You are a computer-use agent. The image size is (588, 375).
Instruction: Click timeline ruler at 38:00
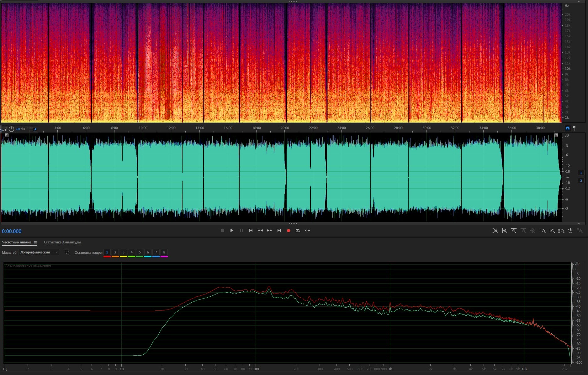click(x=540, y=128)
